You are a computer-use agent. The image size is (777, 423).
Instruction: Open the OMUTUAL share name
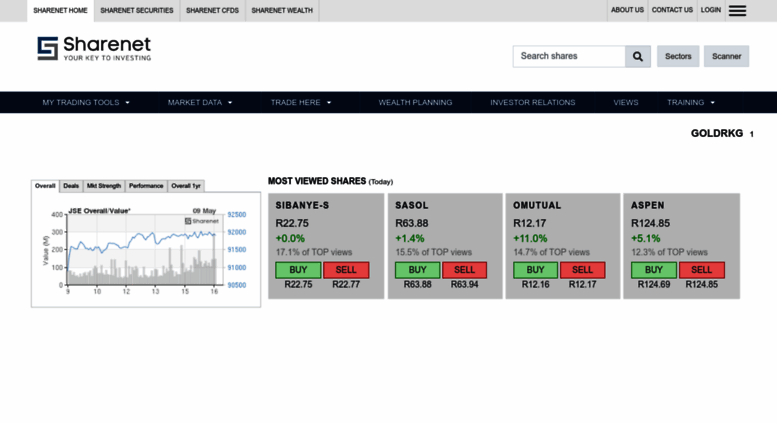pyautogui.click(x=537, y=206)
